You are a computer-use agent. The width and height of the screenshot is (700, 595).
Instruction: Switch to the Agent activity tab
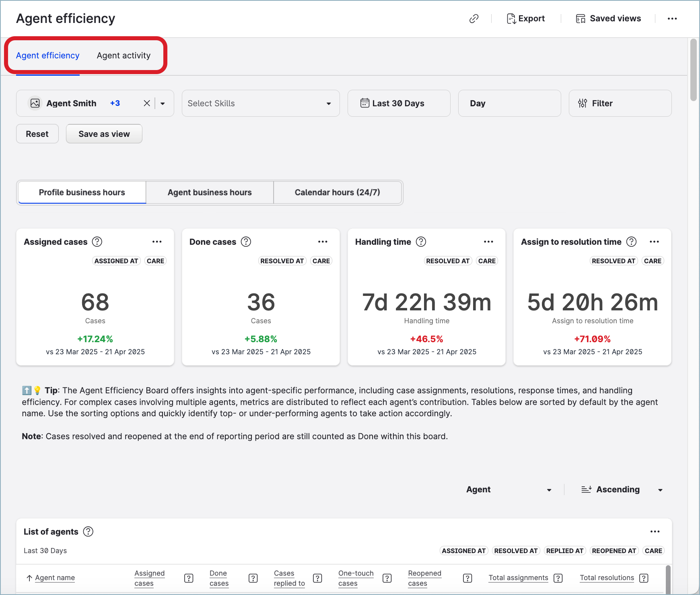pos(124,56)
